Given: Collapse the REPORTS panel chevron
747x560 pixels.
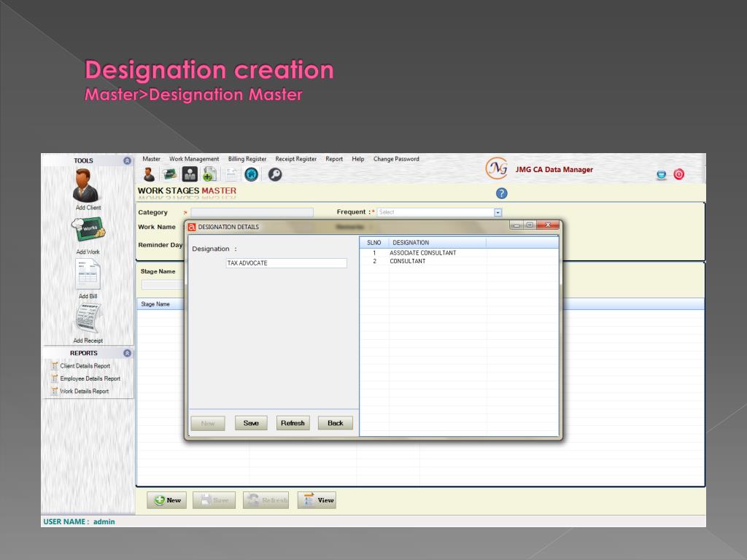Looking at the screenshot, I should click(x=127, y=354).
